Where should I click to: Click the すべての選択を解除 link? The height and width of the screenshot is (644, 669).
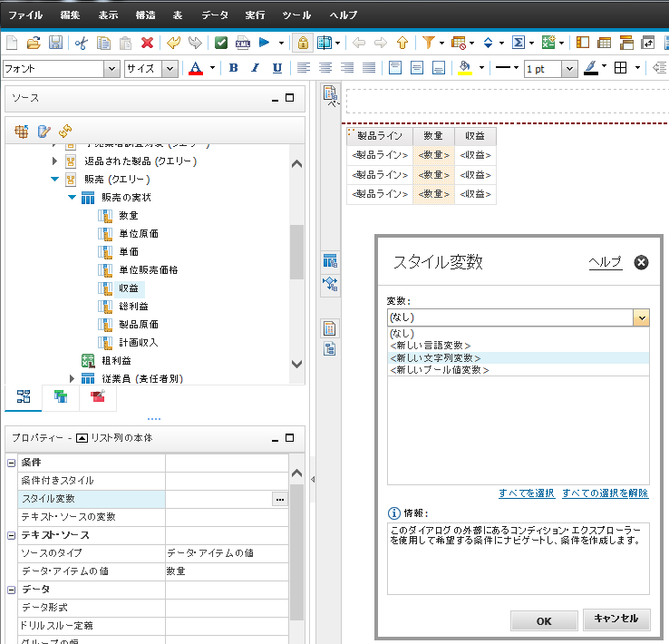606,493
